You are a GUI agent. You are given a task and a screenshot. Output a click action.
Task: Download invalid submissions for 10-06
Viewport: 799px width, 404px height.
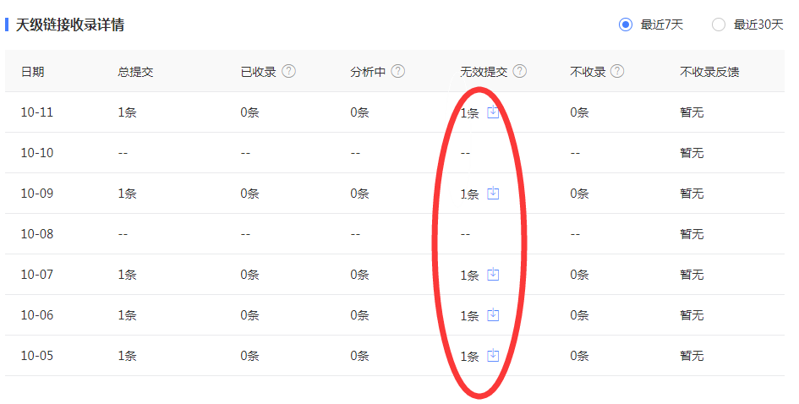click(x=493, y=315)
